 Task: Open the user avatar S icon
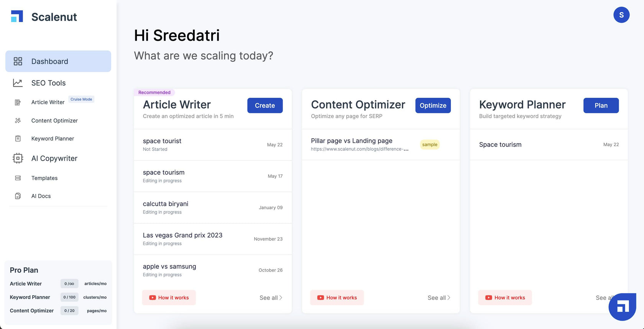click(621, 15)
